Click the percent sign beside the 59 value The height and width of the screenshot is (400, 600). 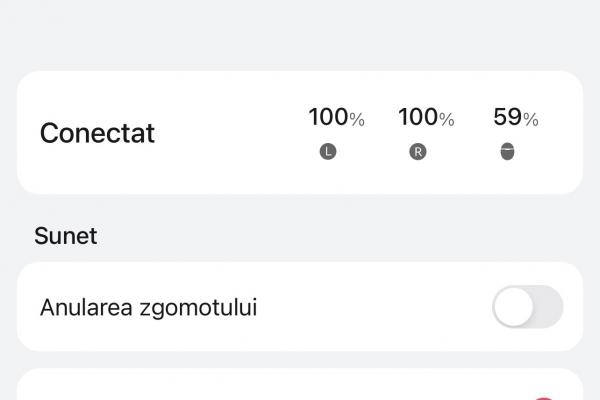[531, 119]
